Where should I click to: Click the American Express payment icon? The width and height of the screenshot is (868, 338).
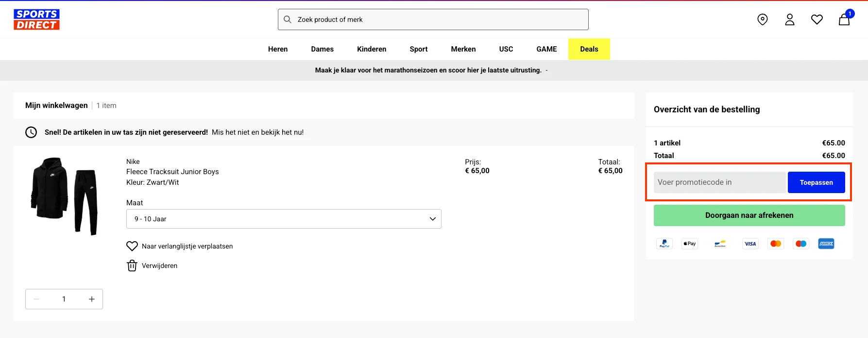[826, 244]
